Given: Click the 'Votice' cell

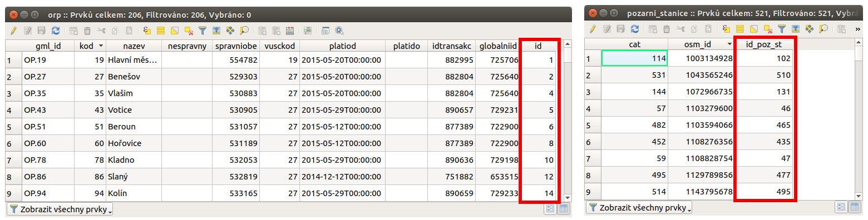Looking at the screenshot, I should pyautogui.click(x=134, y=110).
